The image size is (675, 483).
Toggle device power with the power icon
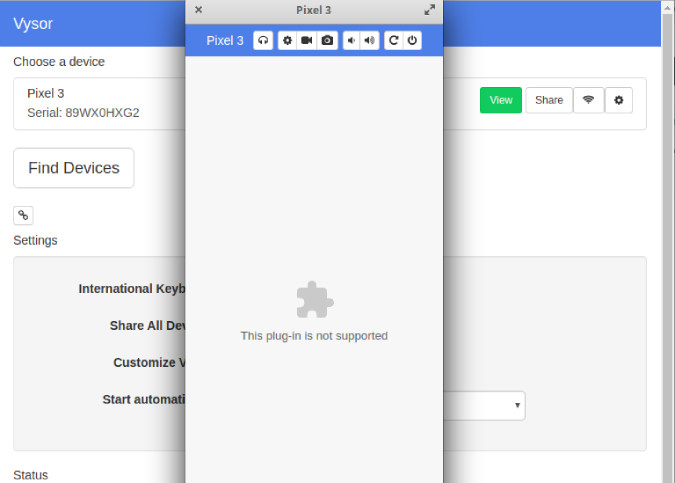(x=412, y=40)
